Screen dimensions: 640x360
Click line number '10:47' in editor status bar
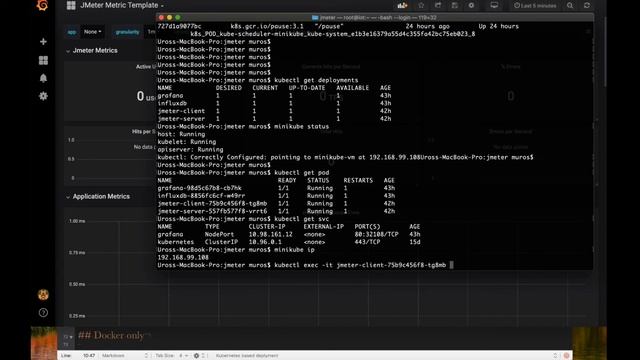tap(89, 356)
